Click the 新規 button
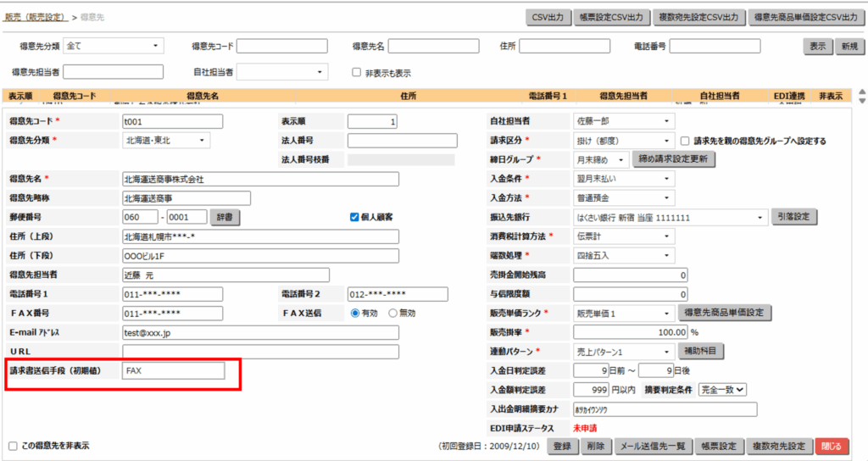 coord(847,47)
